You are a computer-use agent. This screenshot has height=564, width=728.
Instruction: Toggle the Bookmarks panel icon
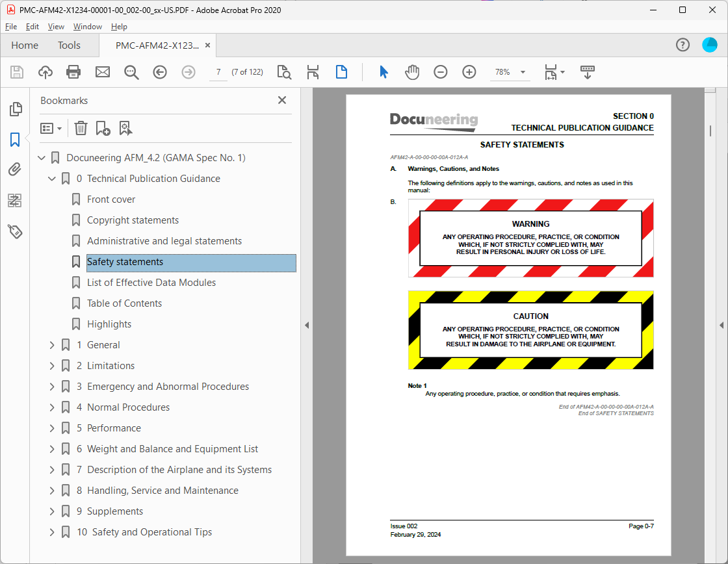tap(15, 139)
